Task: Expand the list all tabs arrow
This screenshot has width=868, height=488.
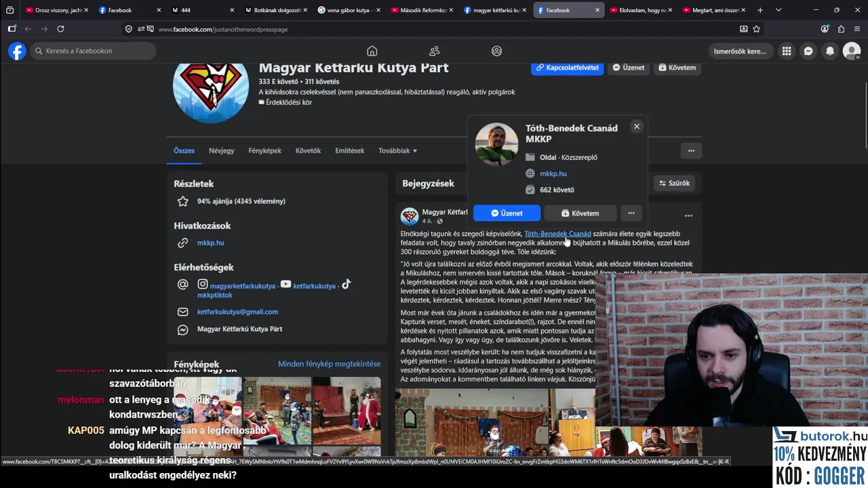Action: pos(778,10)
